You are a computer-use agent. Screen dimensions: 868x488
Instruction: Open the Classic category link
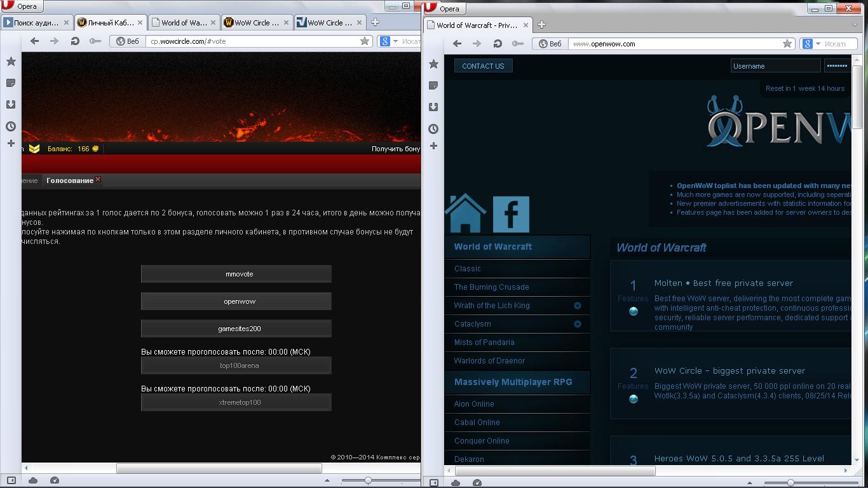pos(468,269)
